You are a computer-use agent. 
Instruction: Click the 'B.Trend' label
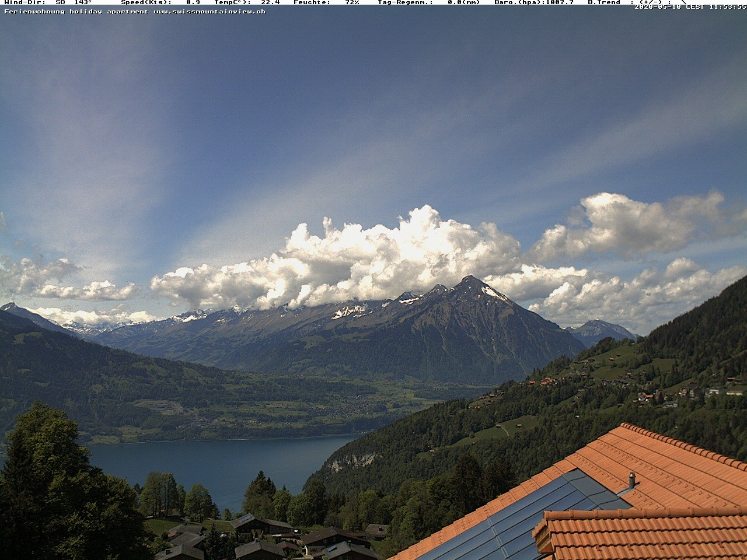[x=604, y=2]
